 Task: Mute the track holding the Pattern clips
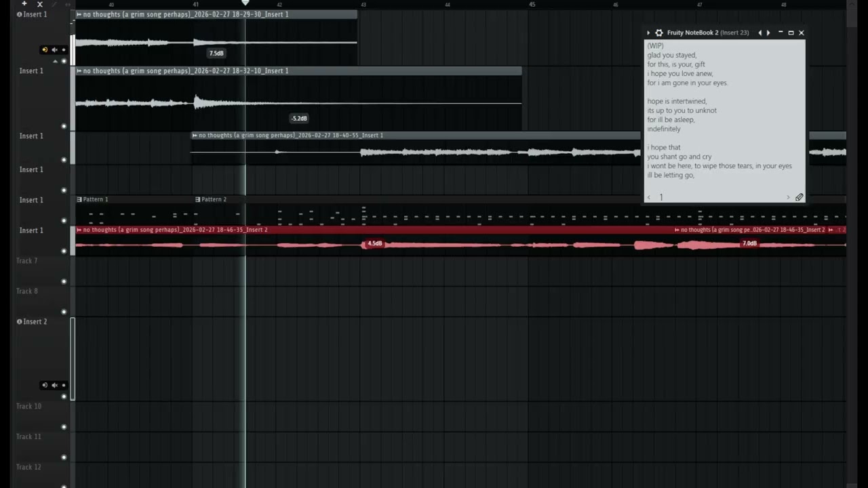click(64, 221)
